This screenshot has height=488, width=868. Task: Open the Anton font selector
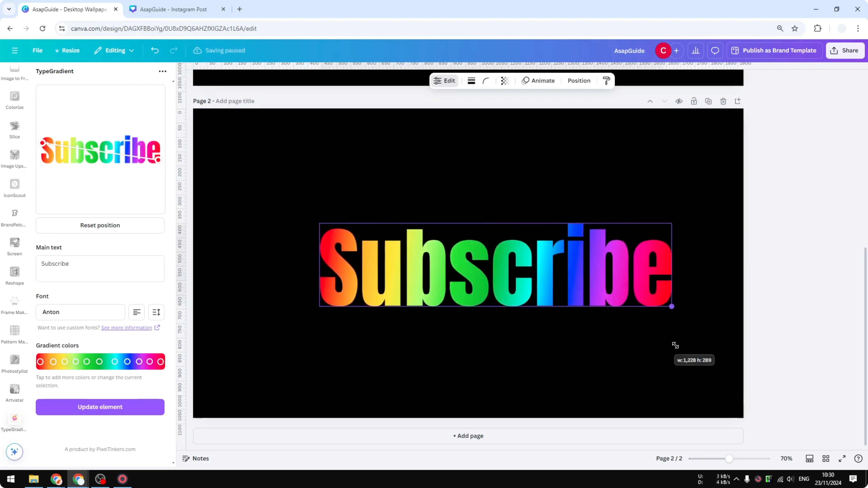[80, 312]
